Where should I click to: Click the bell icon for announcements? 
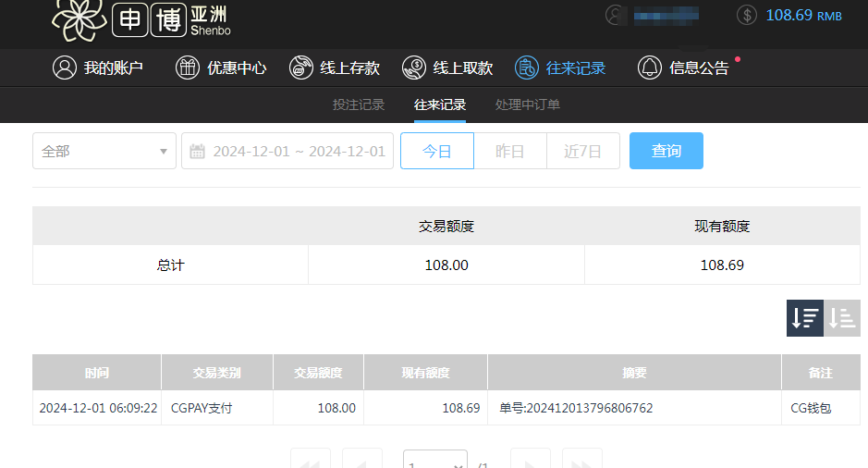tap(650, 68)
